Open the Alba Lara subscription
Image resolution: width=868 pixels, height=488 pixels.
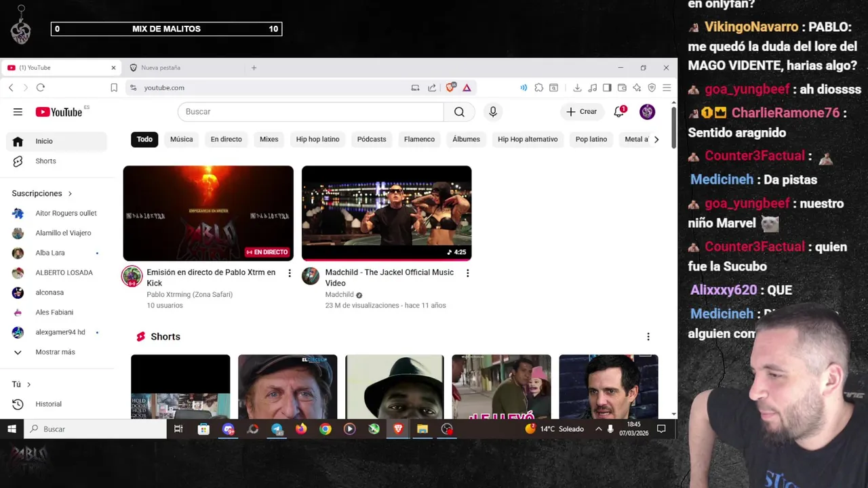click(57, 253)
